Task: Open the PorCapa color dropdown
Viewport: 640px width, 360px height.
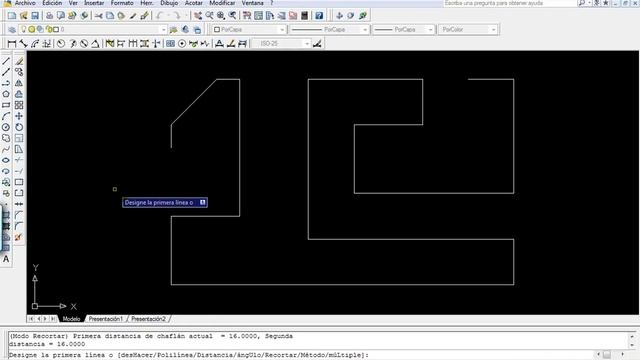Action: 282,30
